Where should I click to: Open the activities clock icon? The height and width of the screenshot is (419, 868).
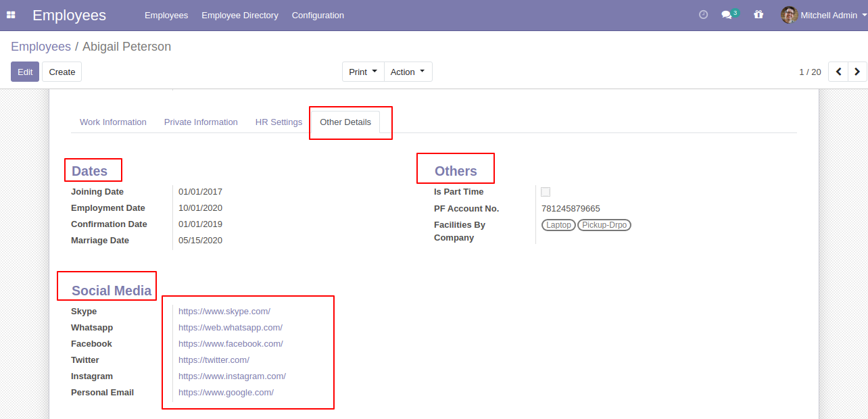[x=703, y=14]
